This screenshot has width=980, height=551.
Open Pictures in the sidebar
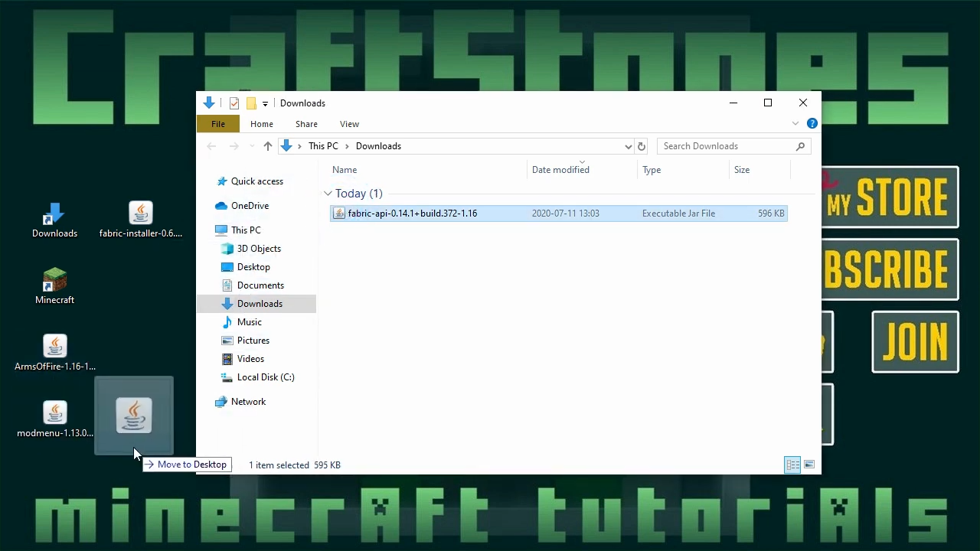click(x=253, y=341)
